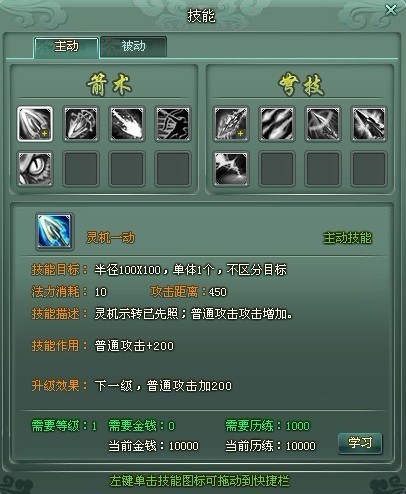Click the lightning bolt skill in 弩技

pyautogui.click(x=231, y=169)
